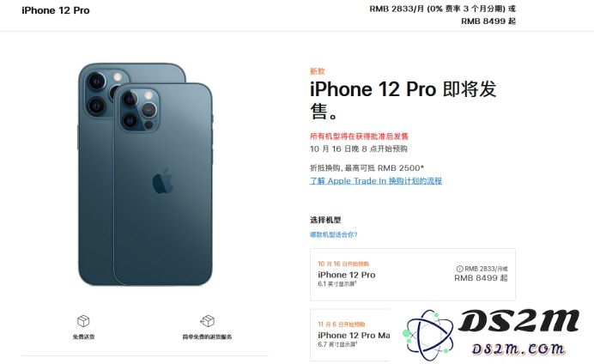The image size is (594, 364).
Task: Open the 哪款机型适合你? link
Action: pyautogui.click(x=334, y=235)
